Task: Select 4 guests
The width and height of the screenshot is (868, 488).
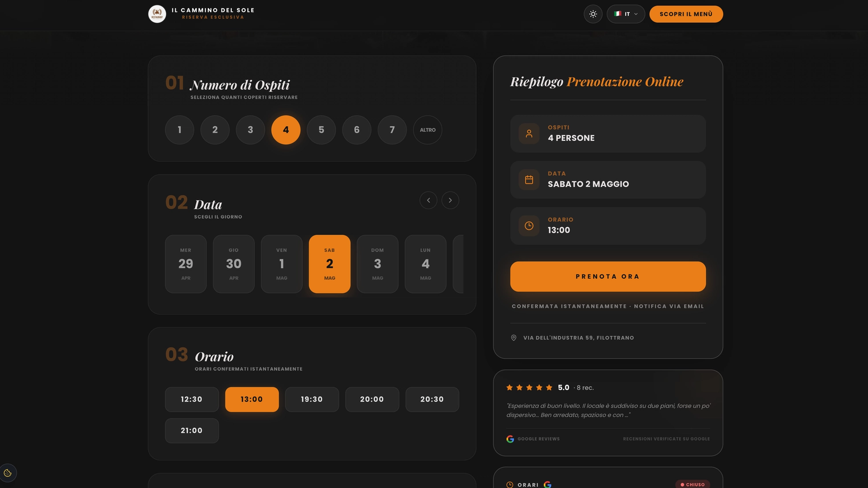Action: pos(286,130)
